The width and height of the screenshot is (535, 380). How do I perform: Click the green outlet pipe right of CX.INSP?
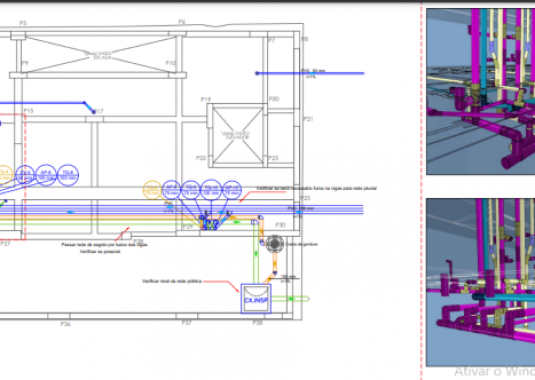(290, 298)
